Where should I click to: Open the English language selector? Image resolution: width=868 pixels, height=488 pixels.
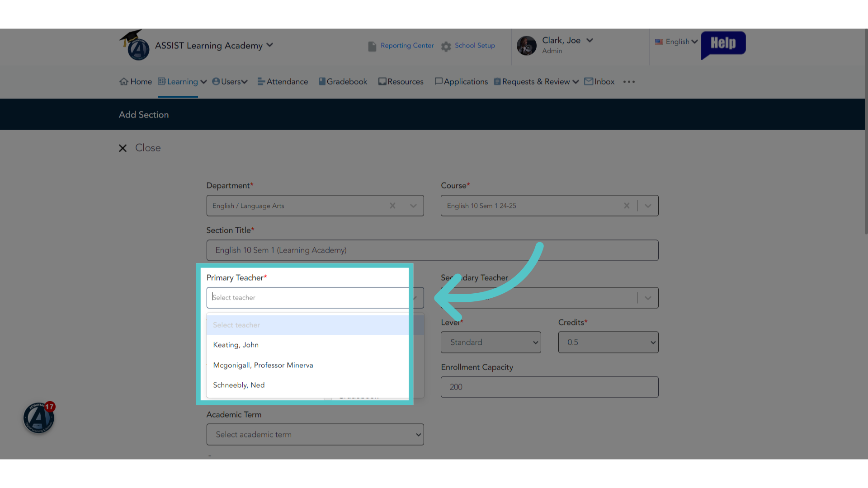[x=682, y=42]
